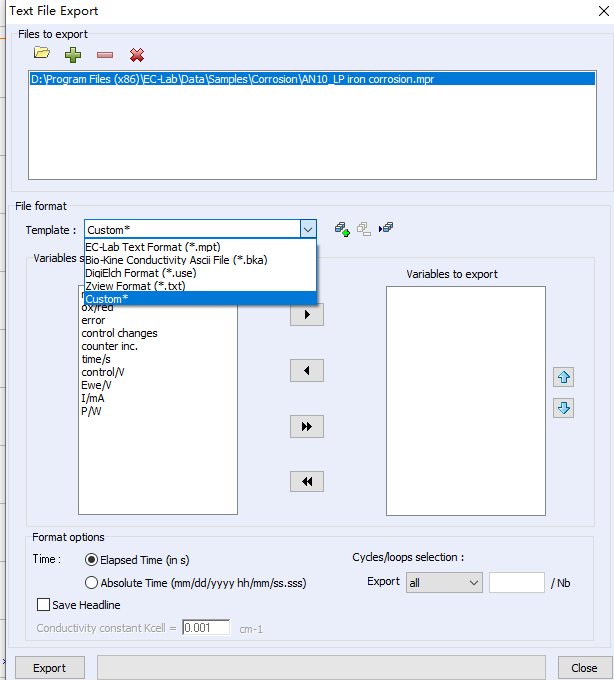The height and width of the screenshot is (681, 614).
Task: Click the Export button
Action: [x=50, y=668]
